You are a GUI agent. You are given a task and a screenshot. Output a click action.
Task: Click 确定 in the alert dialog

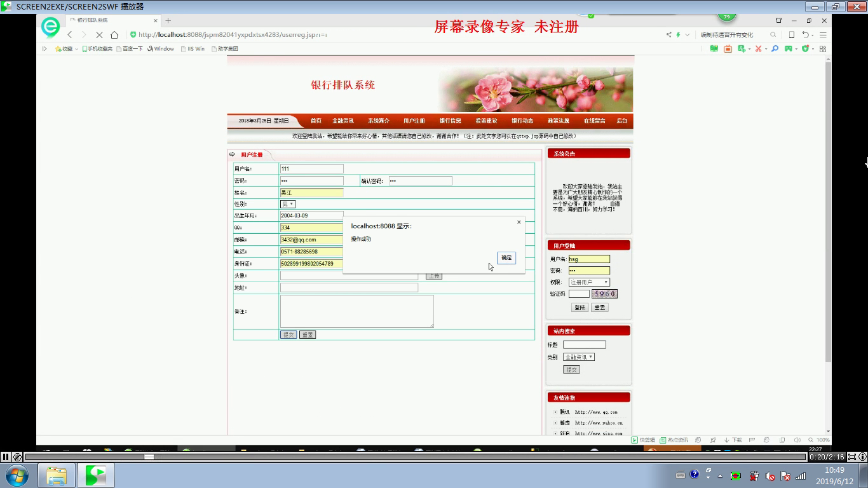pos(506,258)
